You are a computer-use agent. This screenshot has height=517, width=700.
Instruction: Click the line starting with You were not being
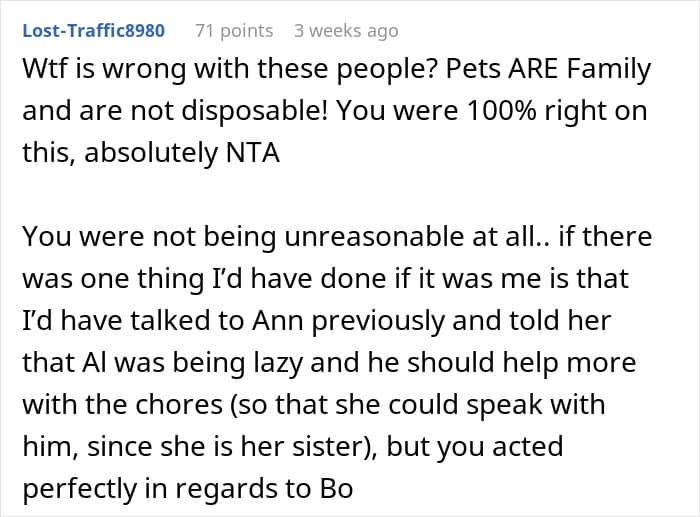click(x=337, y=237)
